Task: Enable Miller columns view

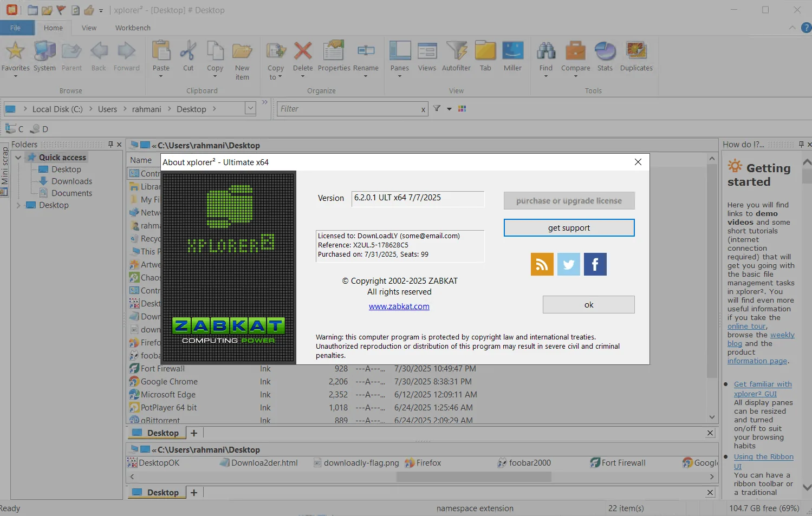Action: click(512, 56)
